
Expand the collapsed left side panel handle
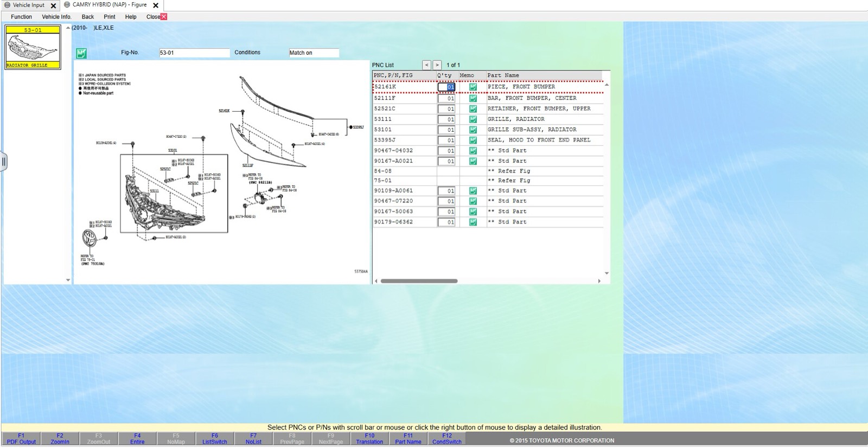coord(3,161)
